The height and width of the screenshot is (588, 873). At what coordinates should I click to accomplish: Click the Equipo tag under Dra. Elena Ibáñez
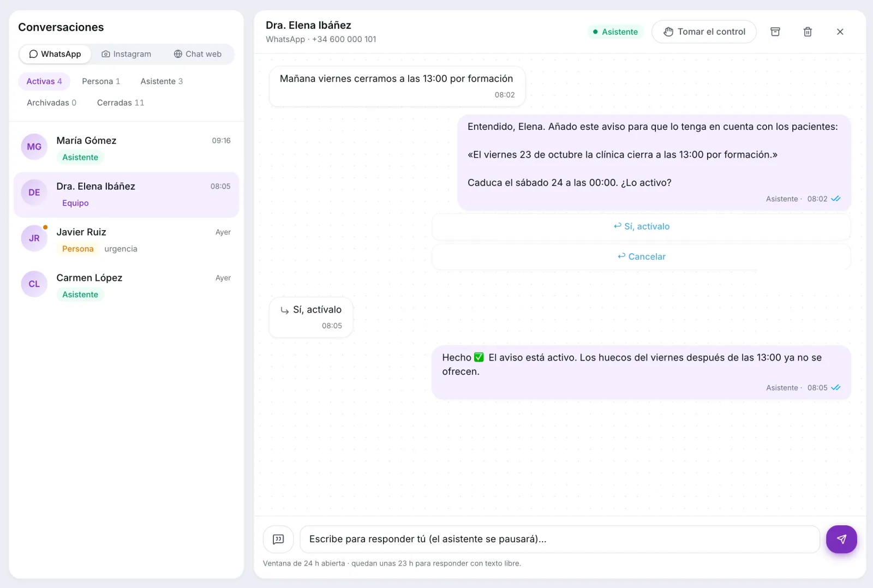pos(75,203)
